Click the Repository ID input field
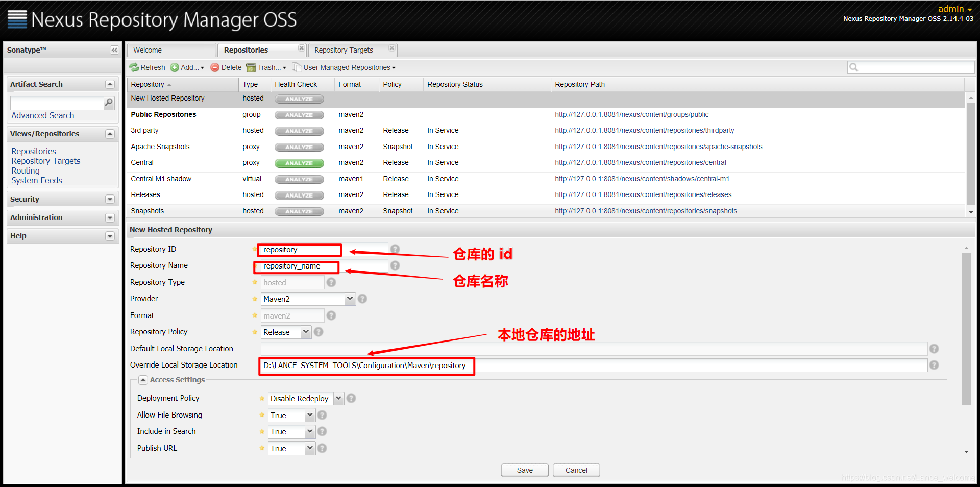 click(324, 250)
